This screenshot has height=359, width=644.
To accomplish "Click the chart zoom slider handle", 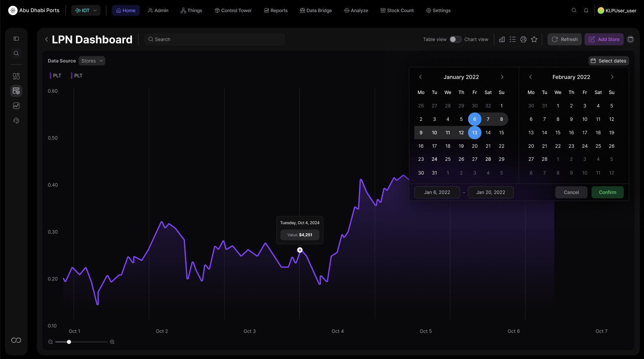I will click(x=69, y=342).
